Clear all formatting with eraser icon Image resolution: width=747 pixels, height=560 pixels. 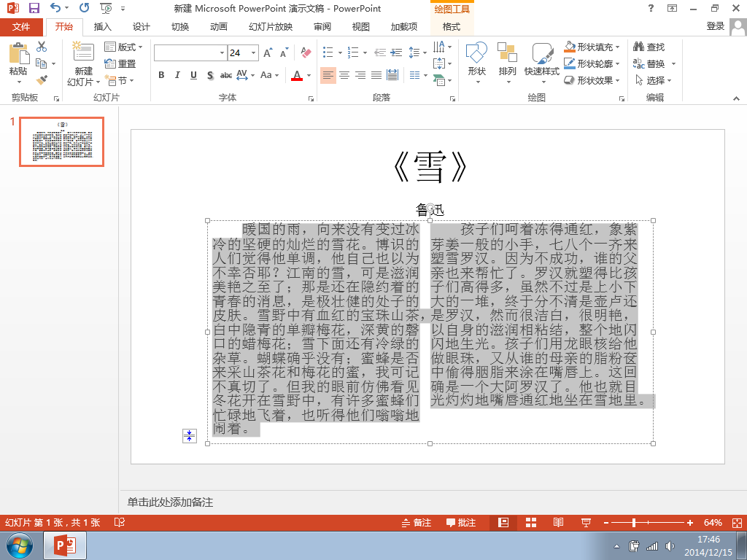pos(306,52)
